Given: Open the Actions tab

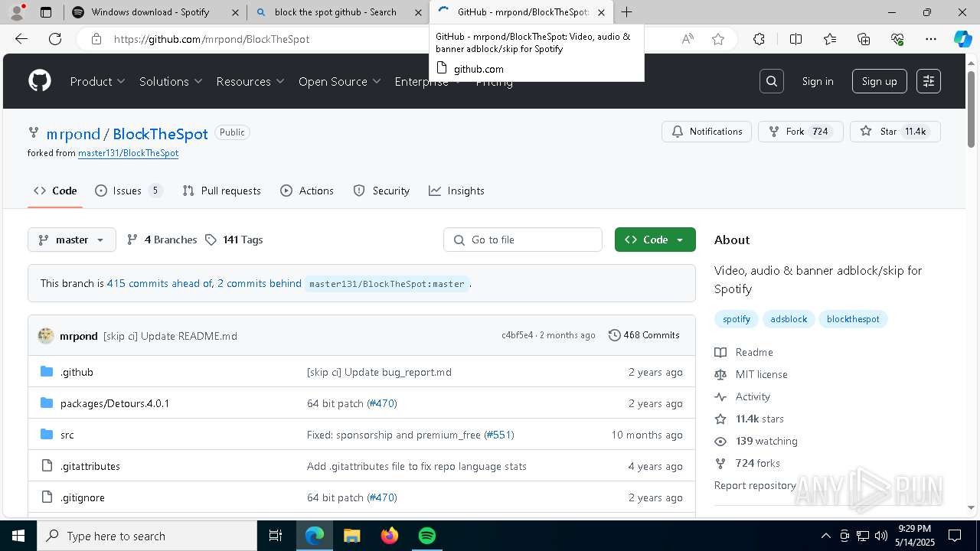Looking at the screenshot, I should tap(307, 191).
